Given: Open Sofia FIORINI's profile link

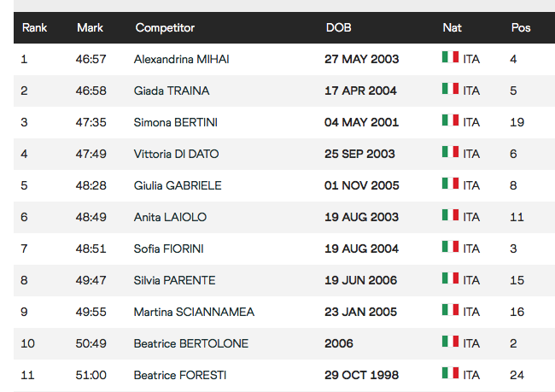Looking at the screenshot, I should click(x=168, y=249).
